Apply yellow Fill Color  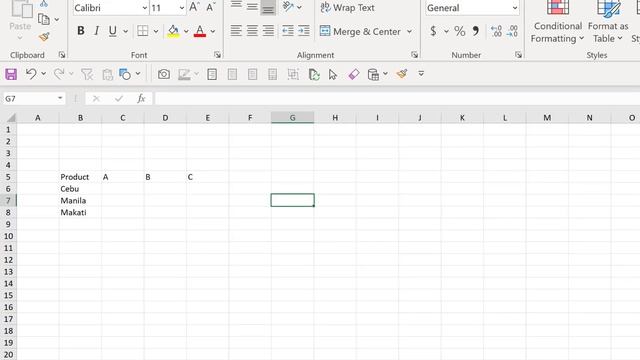pyautogui.click(x=173, y=31)
